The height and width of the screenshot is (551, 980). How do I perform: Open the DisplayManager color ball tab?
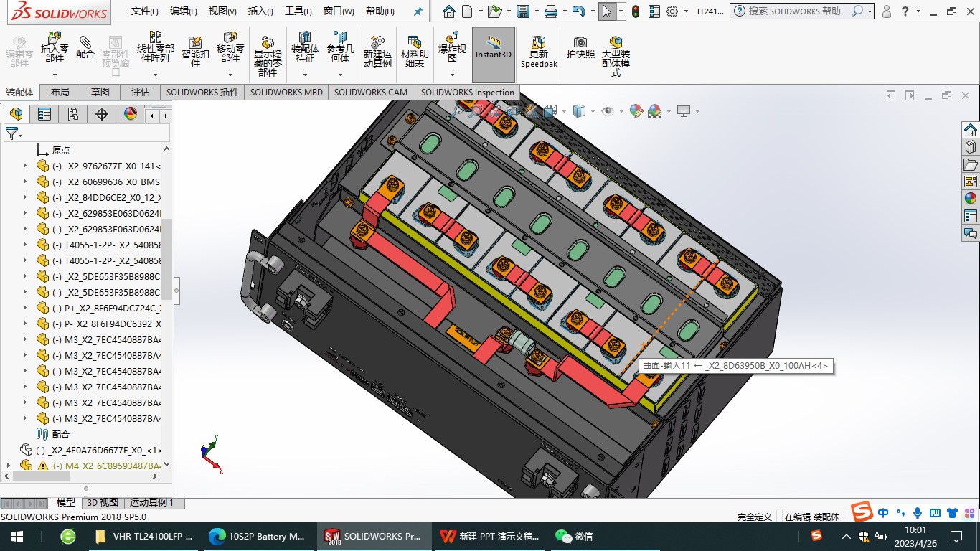pyautogui.click(x=131, y=114)
